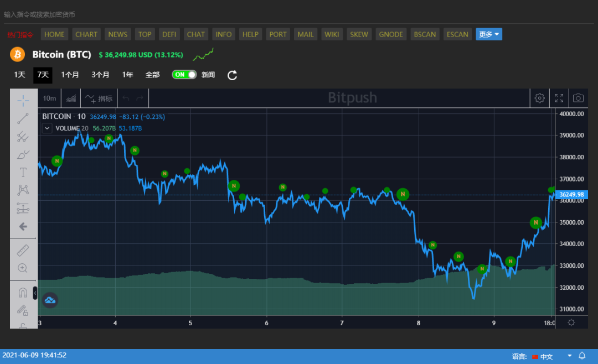Screen dimensions: 598x364
Task: Toggle magnet mode in the drawing toolbar
Action: coord(23,292)
